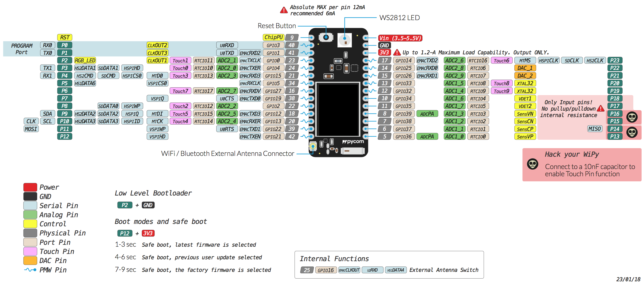
Task: Click the warning triangle beside Absolute MAX note
Action: pyautogui.click(x=283, y=10)
